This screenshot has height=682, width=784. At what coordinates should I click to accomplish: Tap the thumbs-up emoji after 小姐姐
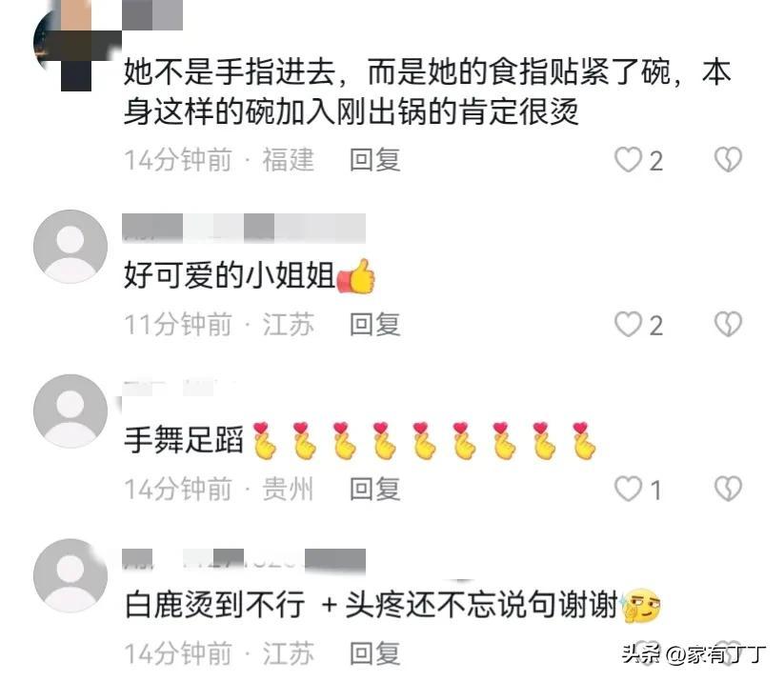click(x=356, y=276)
